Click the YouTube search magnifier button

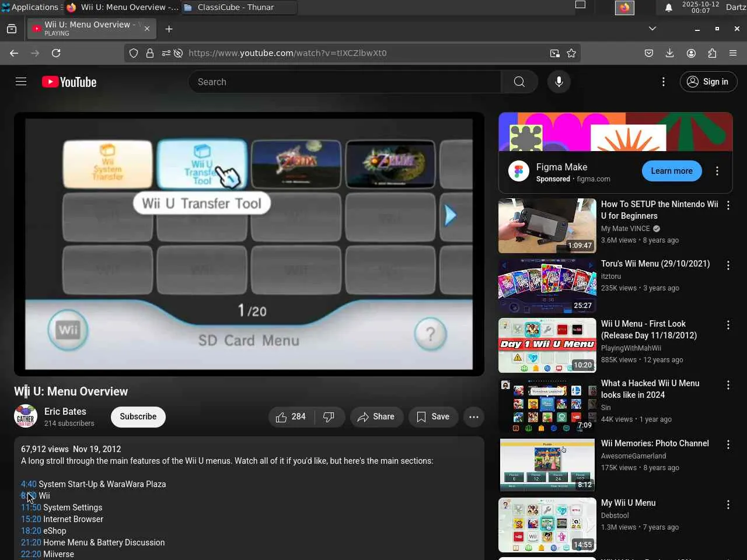tap(519, 82)
